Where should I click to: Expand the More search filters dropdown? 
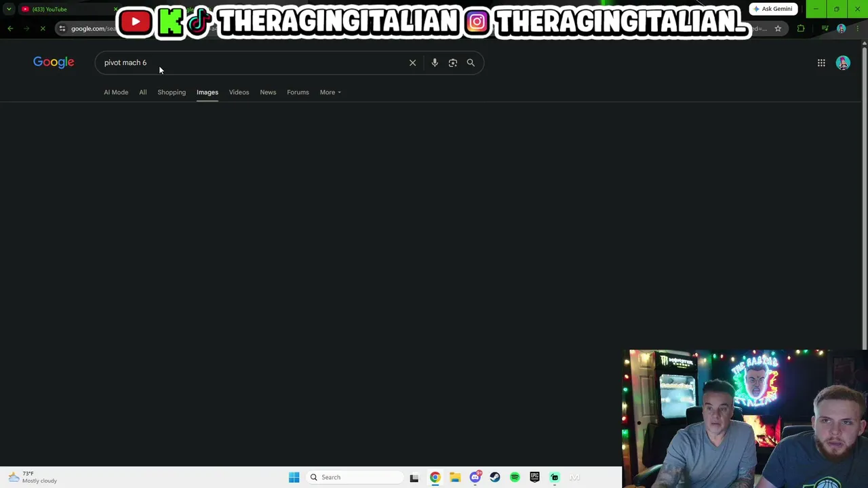pos(330,92)
